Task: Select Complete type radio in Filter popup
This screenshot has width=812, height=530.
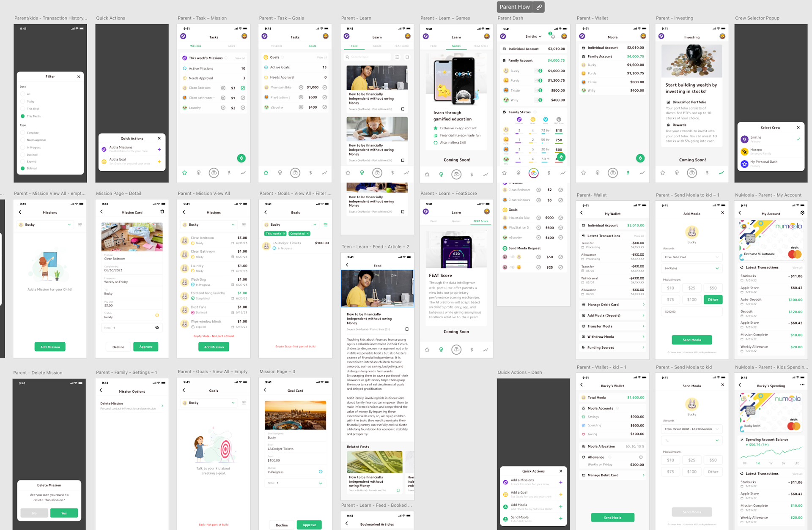Action: [22, 133]
